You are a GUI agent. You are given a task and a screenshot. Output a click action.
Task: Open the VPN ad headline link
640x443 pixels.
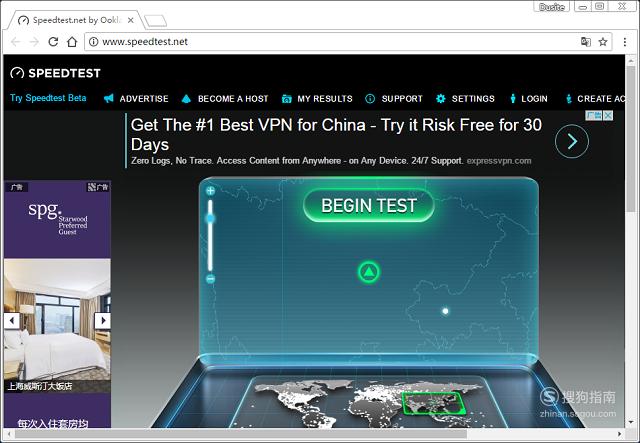[336, 134]
